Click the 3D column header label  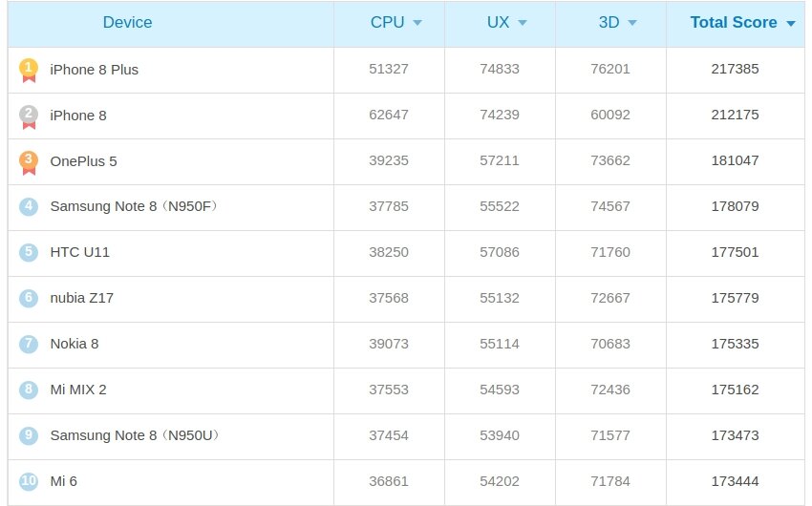609,22
